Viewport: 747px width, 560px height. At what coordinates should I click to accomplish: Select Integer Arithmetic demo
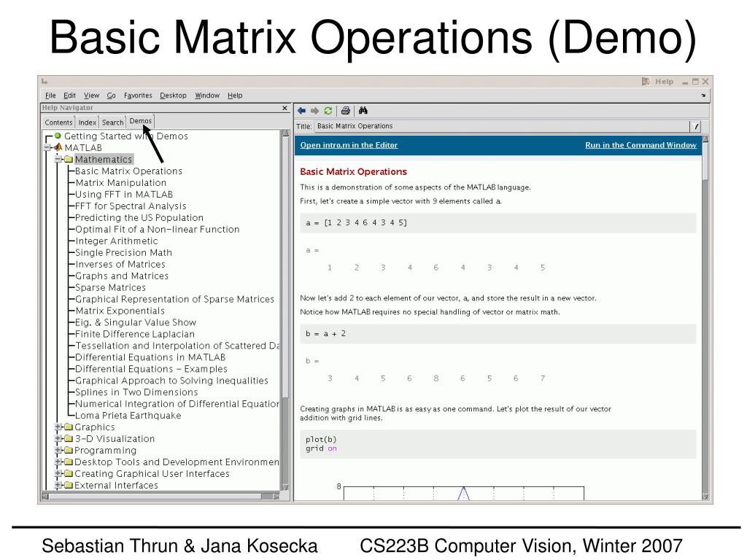tap(116, 241)
